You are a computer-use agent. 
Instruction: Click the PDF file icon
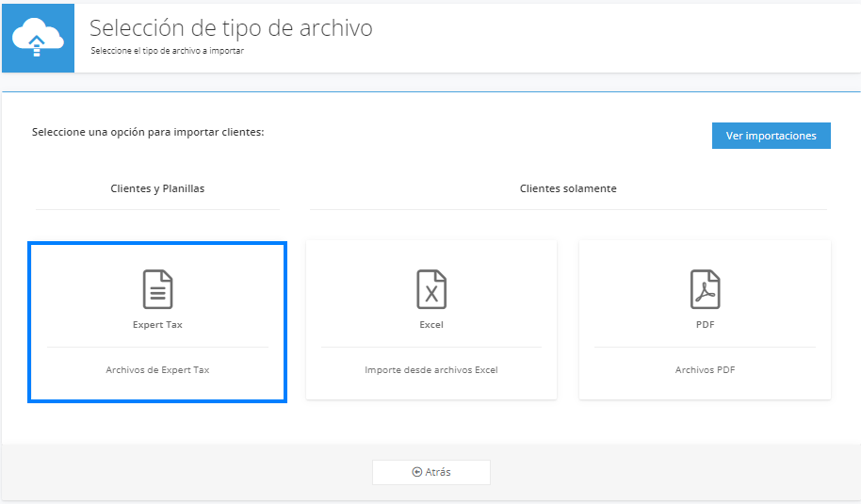705,289
